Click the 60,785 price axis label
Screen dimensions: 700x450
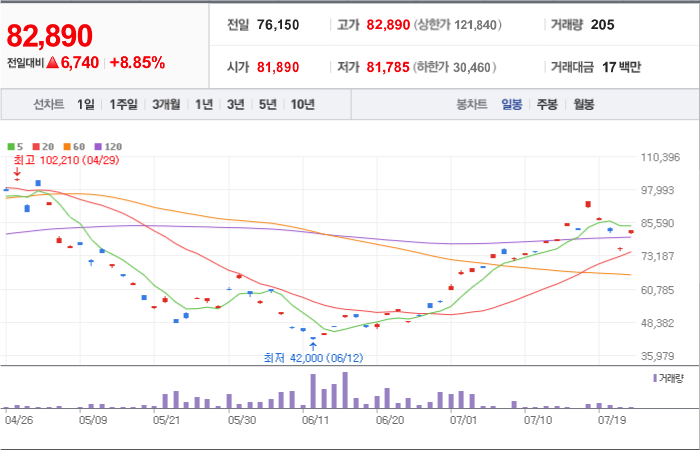coord(660,290)
